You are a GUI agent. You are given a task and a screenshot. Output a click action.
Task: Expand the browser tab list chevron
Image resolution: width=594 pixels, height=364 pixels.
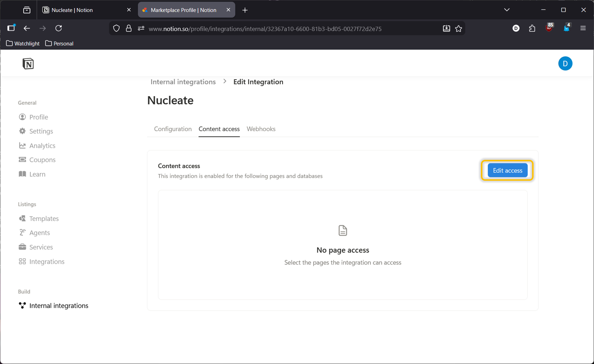(507, 10)
